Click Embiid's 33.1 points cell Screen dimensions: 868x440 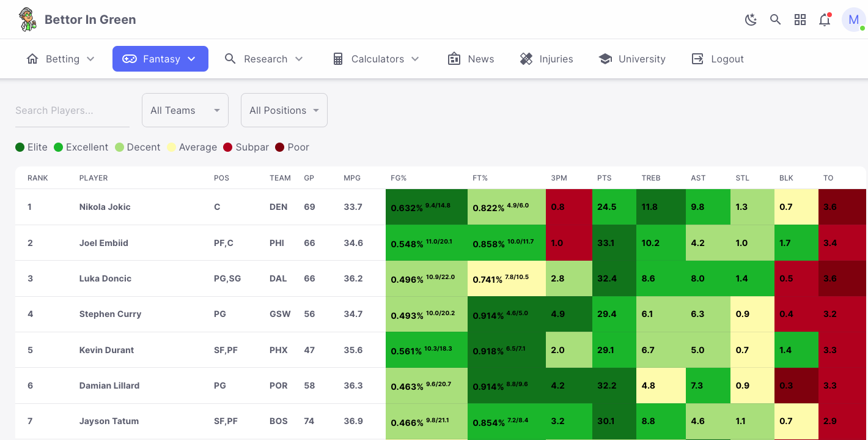coord(614,243)
